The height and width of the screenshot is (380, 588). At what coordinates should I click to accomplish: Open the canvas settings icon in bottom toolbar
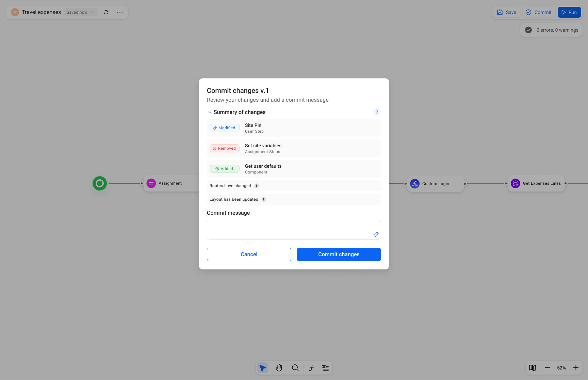coord(325,368)
